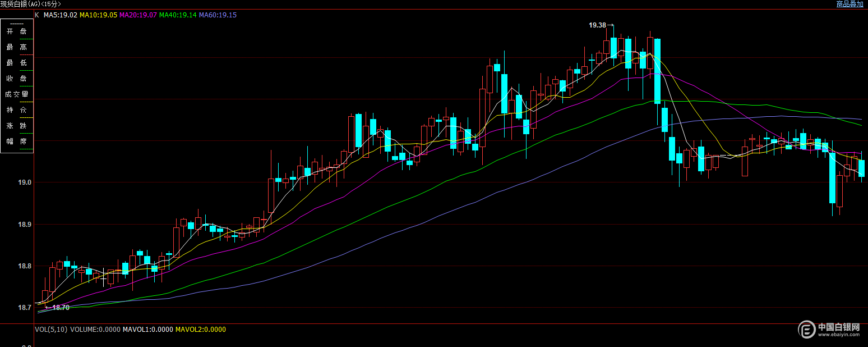
Task: Click the 开盘 row in info panel
Action: (x=17, y=31)
